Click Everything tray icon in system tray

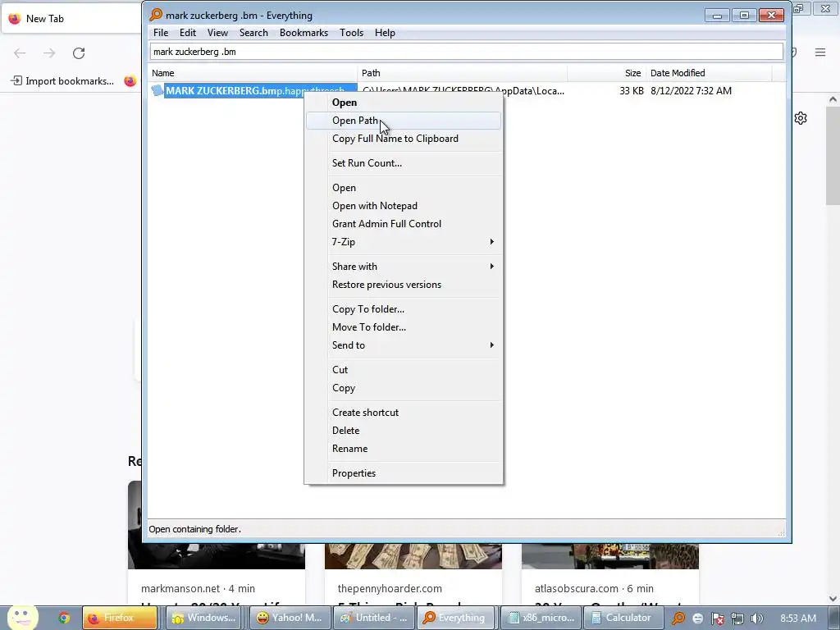pos(678,619)
